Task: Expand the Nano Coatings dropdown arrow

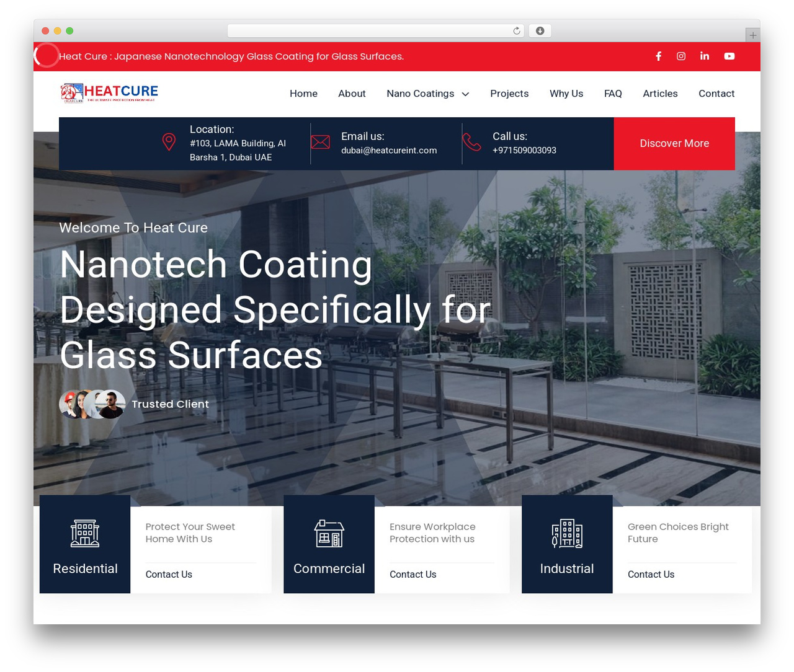Action: point(465,94)
